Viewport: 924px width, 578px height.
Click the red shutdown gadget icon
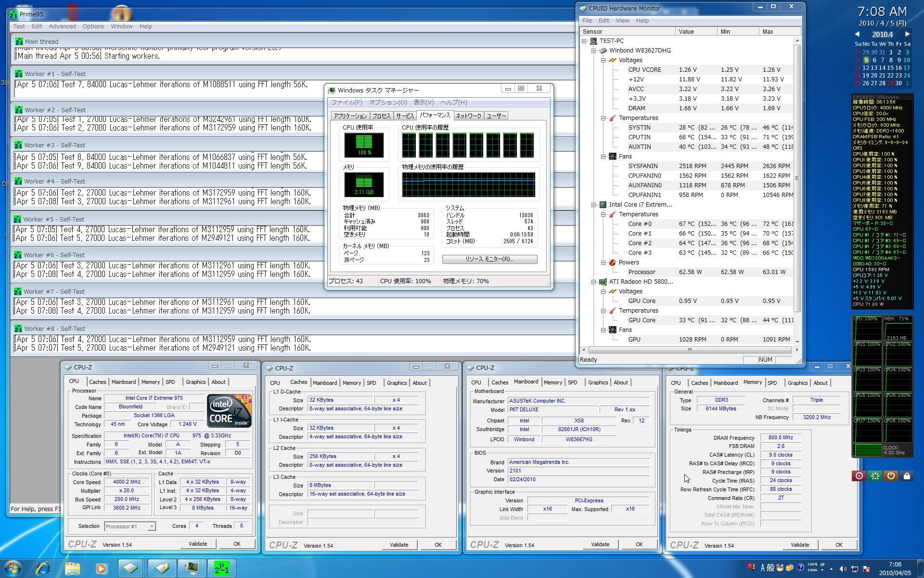click(859, 476)
